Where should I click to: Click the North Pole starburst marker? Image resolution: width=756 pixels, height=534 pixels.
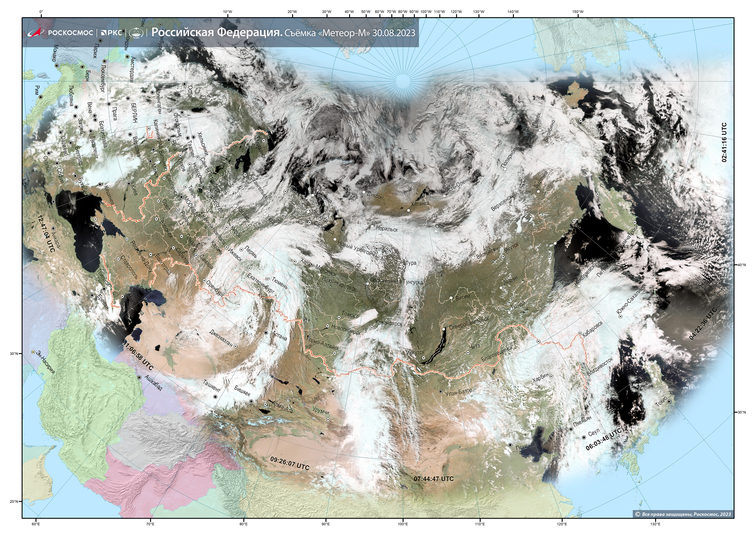point(403,82)
